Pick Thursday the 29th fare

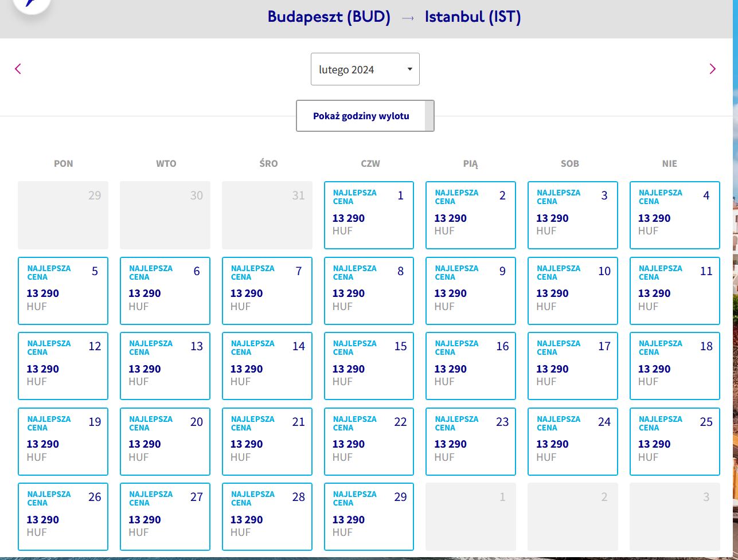(x=369, y=516)
